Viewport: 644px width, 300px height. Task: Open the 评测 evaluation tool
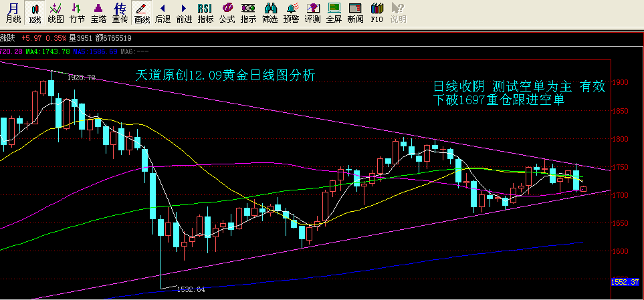(x=312, y=13)
